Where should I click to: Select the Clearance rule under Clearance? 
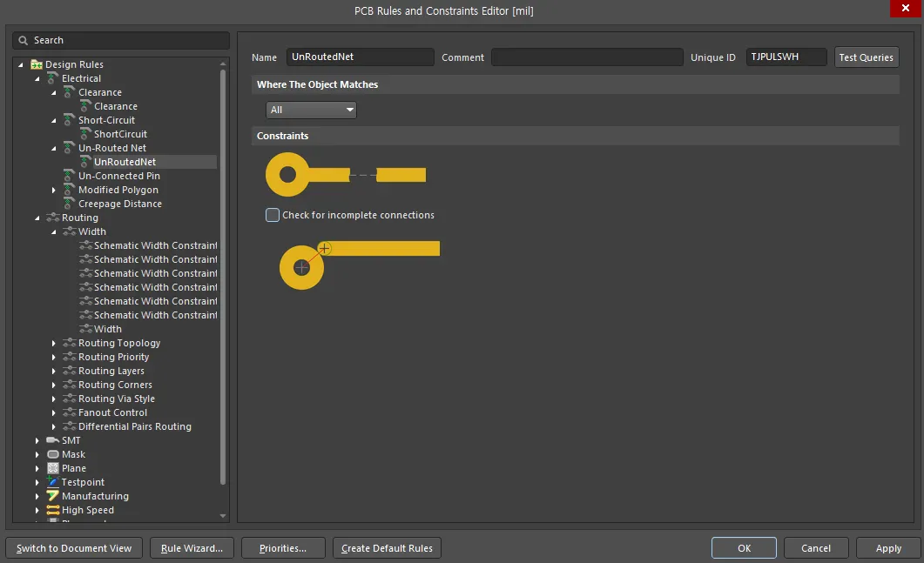[x=116, y=106]
